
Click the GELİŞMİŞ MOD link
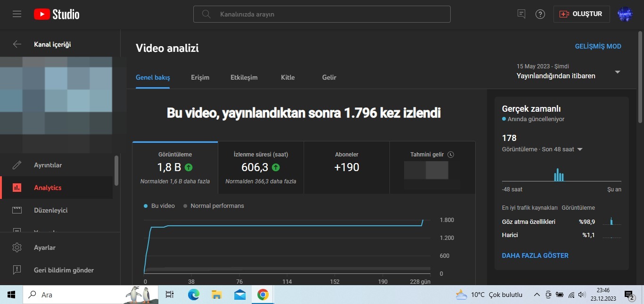[598, 46]
